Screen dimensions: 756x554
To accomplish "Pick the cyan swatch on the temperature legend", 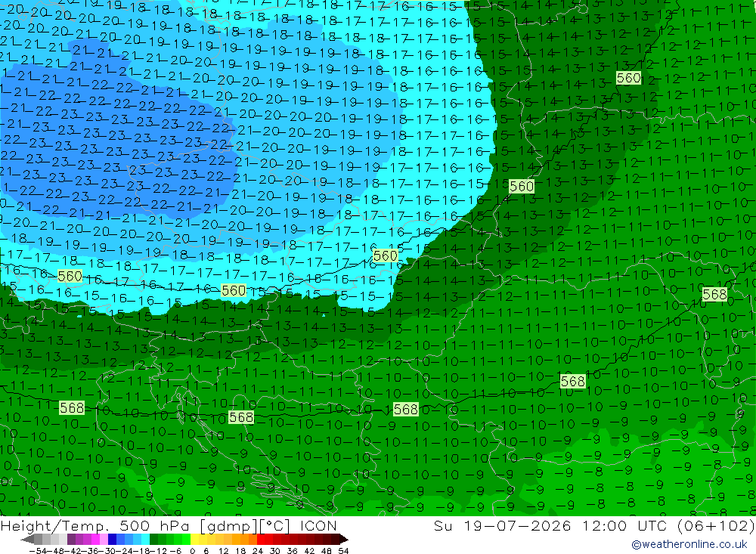I will click(145, 540).
